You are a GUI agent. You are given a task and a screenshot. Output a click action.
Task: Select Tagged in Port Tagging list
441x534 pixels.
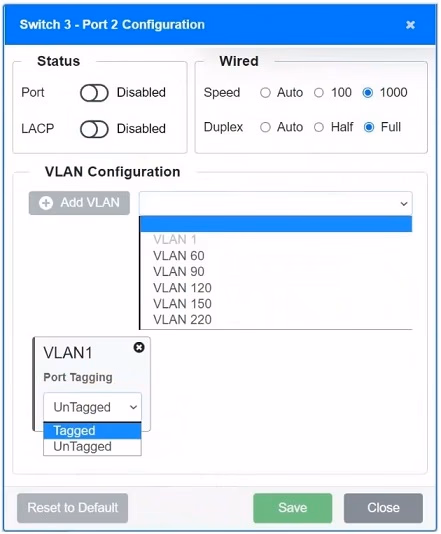(92, 430)
